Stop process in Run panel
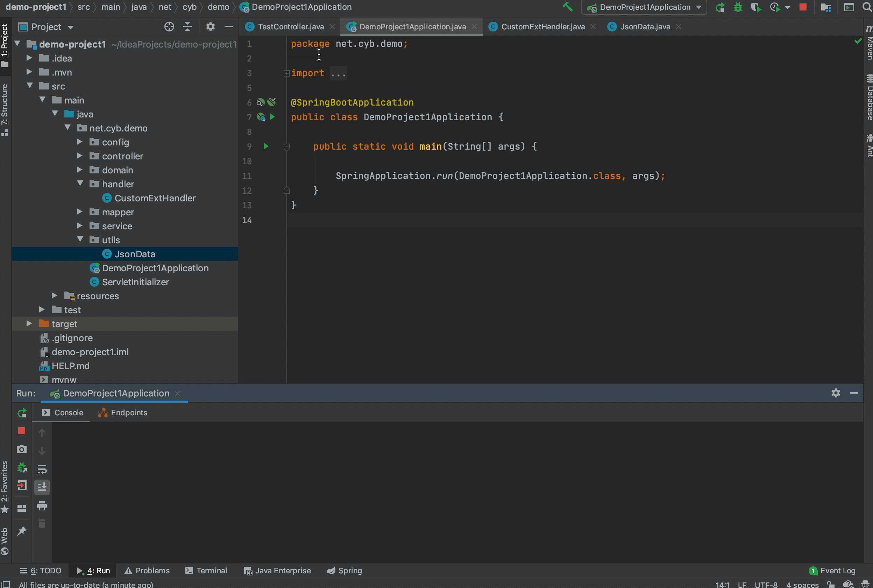 click(22, 431)
